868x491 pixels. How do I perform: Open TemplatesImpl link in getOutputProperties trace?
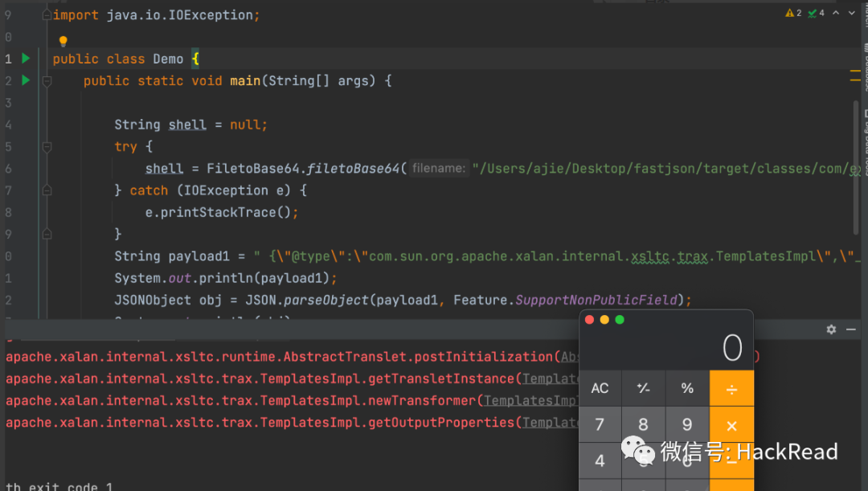coord(551,423)
